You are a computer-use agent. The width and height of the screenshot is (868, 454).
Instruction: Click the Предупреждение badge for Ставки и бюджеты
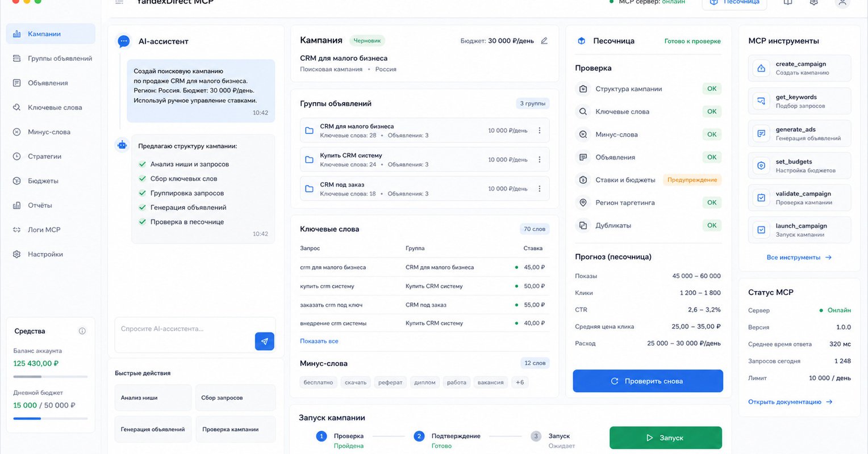(692, 180)
